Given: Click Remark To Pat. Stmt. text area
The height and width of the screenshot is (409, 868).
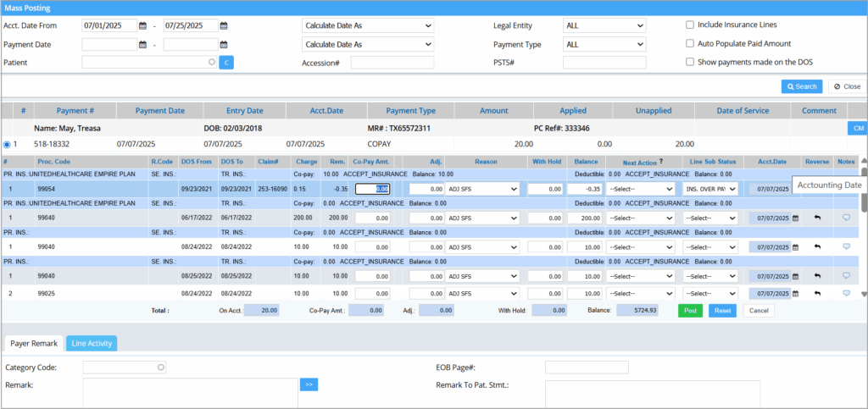Looking at the screenshot, I should click(653, 394).
